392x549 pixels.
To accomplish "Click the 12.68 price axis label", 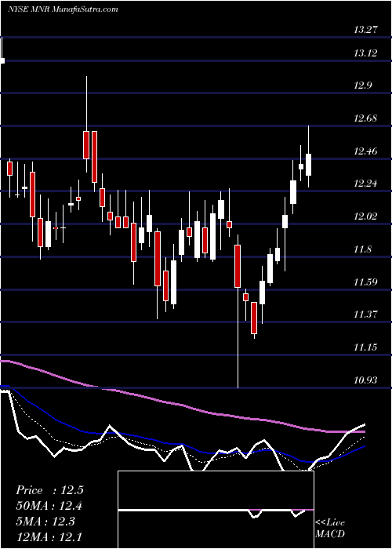I will [365, 118].
